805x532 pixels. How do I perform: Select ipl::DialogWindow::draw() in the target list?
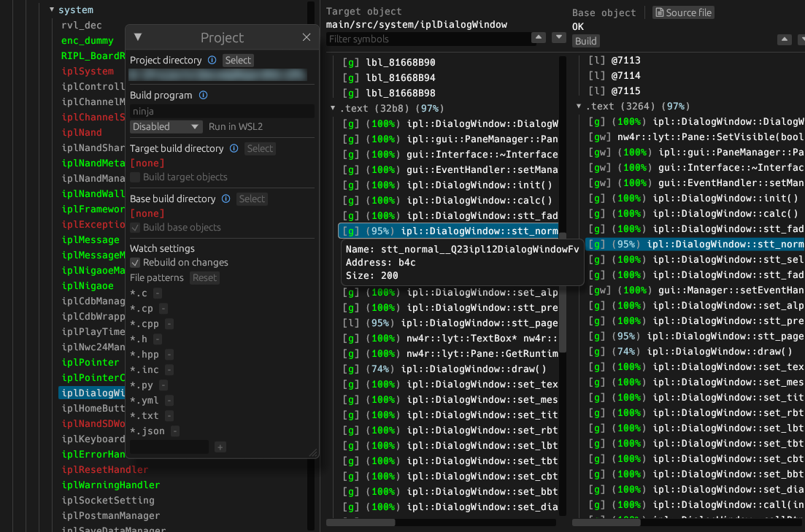473,369
